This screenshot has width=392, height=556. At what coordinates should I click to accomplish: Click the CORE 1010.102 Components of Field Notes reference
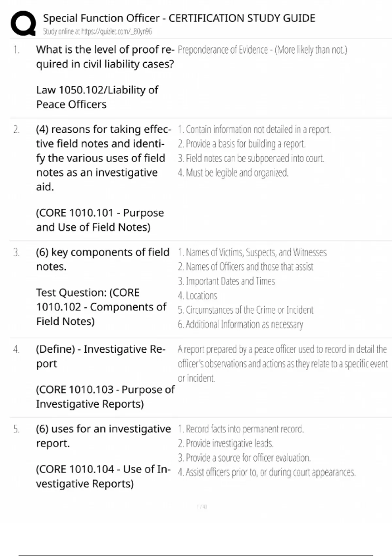coord(101,307)
